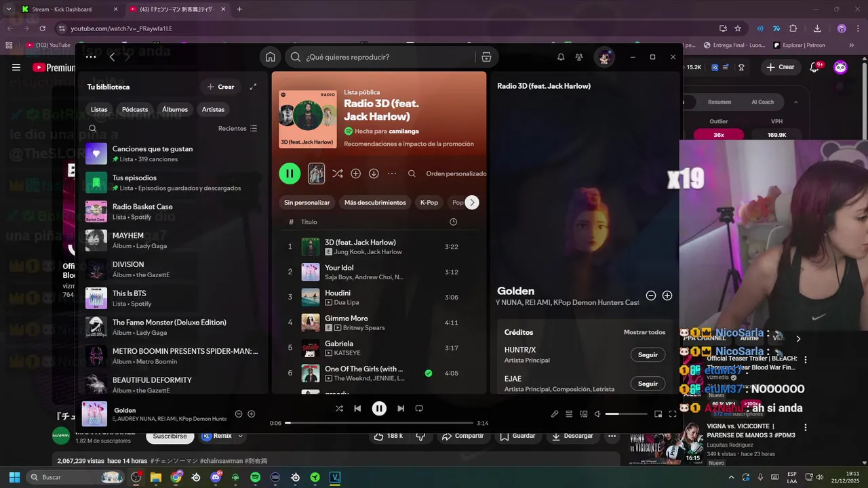Viewport: 868px width, 488px height.
Task: Open Spotify notifications bell
Action: coord(561,57)
